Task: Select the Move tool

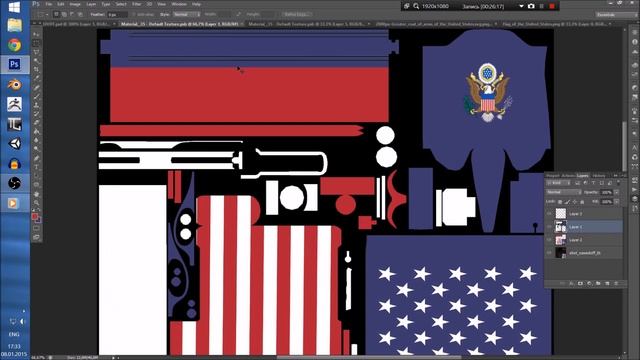Action: [x=36, y=34]
